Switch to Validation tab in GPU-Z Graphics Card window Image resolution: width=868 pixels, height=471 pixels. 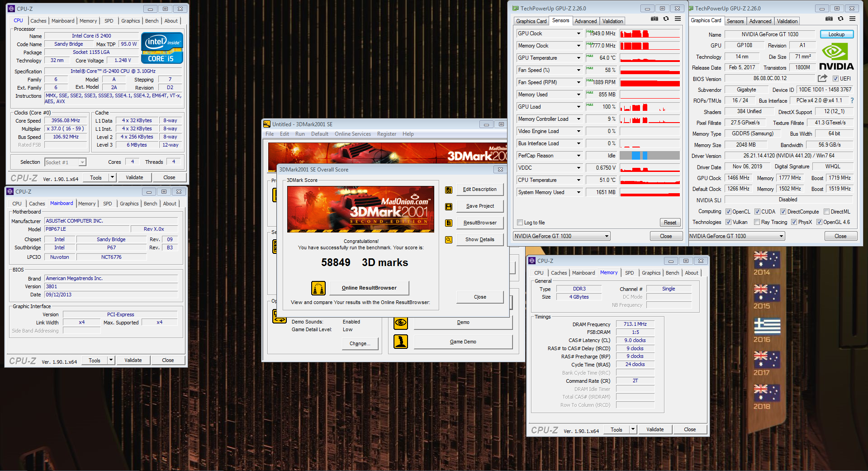coord(787,21)
